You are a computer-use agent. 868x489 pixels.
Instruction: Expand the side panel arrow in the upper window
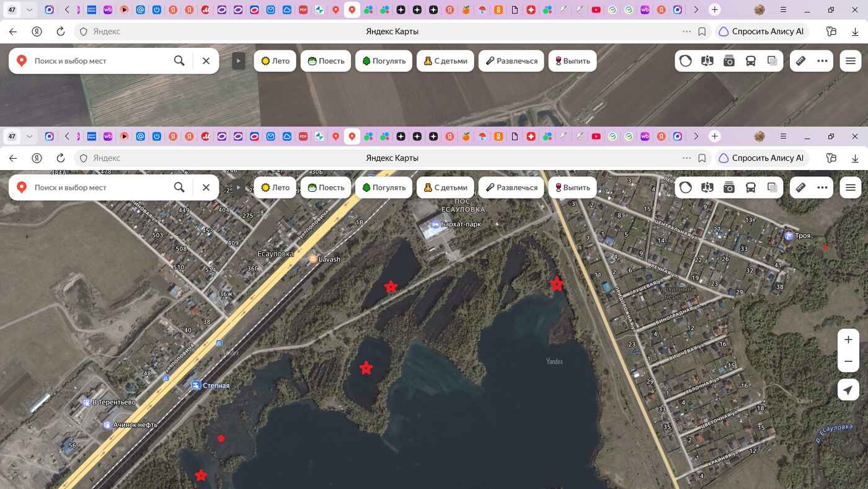[239, 61]
